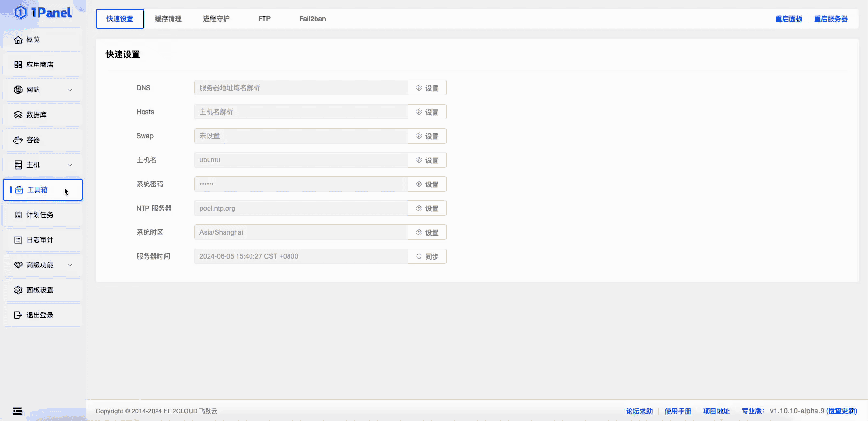Expand the 主机 submenu chevron

coord(70,165)
